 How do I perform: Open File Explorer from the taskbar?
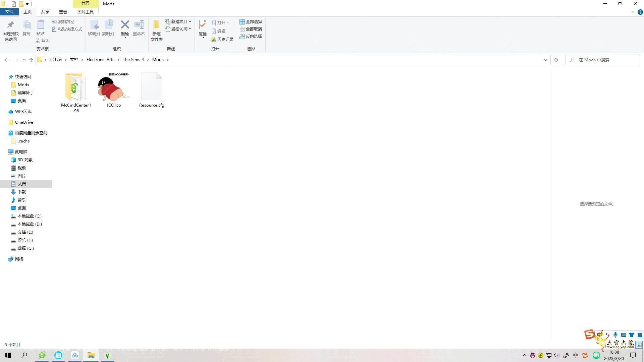(91, 355)
